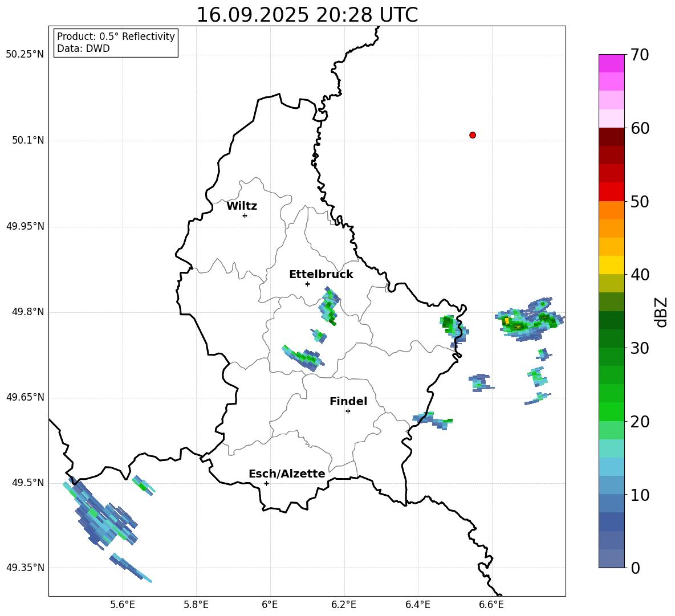Image resolution: width=675 pixels, height=616 pixels.
Task: Click the Data: DWD text
Action: pos(83,48)
